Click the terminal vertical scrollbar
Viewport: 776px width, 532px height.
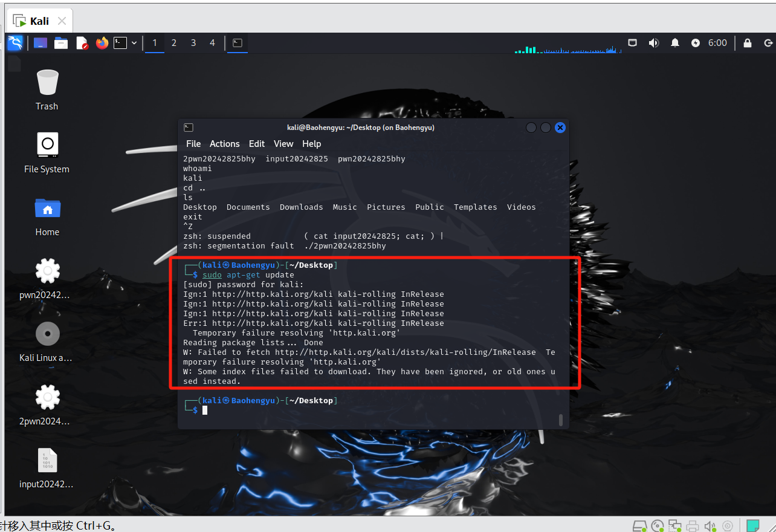pos(561,420)
